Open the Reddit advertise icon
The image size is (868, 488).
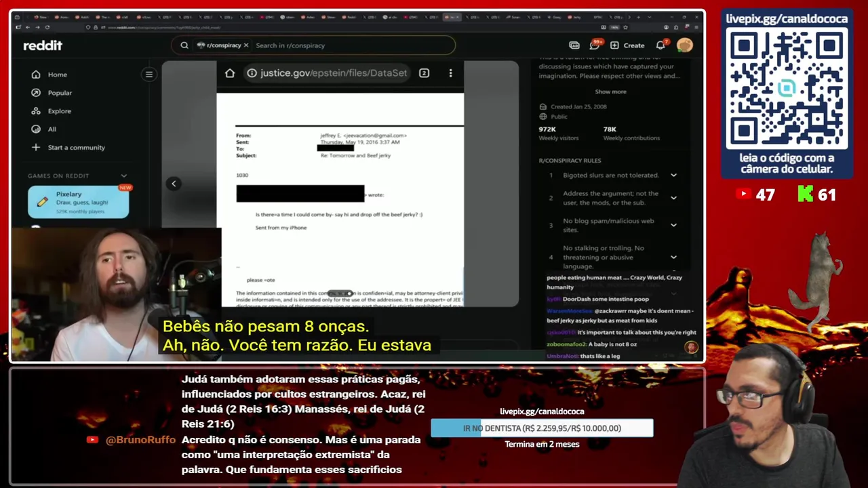click(x=574, y=45)
